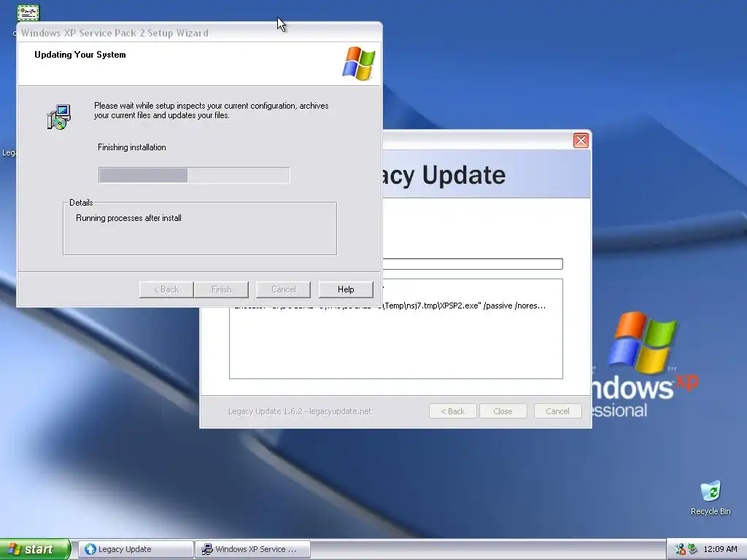Click the Legacy Update progress bar

click(473, 264)
